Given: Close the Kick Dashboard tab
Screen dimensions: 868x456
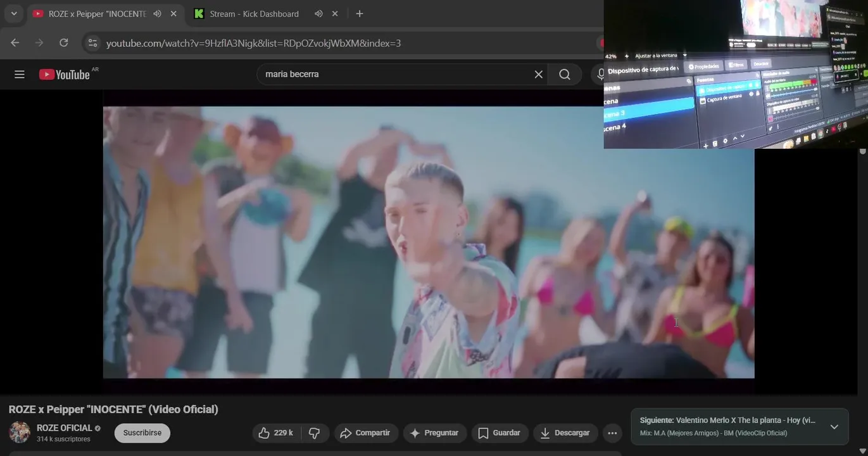Looking at the screenshot, I should pyautogui.click(x=335, y=14).
